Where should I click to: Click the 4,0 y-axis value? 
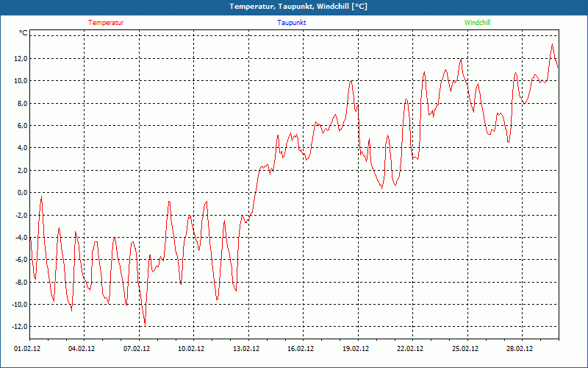(x=23, y=148)
